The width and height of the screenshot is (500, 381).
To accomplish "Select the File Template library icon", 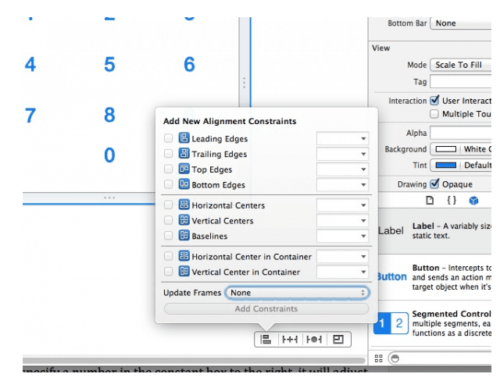I will 430,200.
